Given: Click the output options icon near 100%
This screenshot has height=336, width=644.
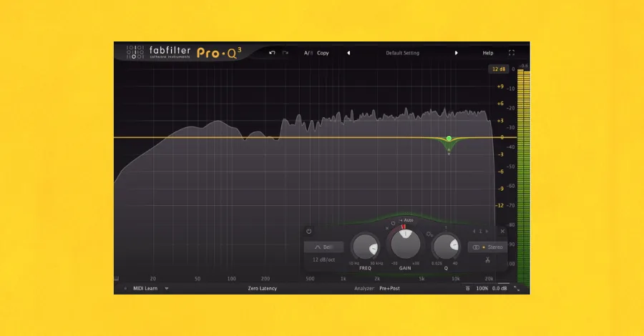Looking at the screenshot, I should [x=467, y=288].
